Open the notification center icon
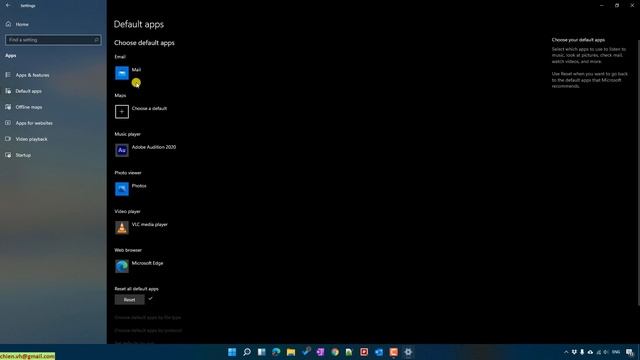This screenshot has width=640, height=360. (630, 352)
